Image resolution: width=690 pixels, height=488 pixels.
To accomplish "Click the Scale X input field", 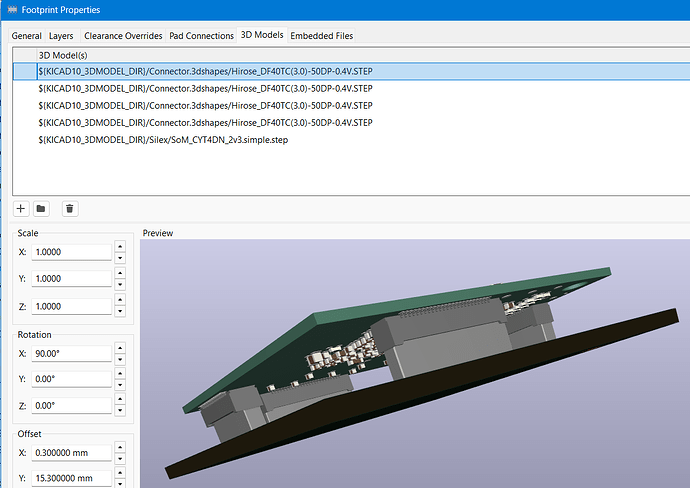I will (72, 252).
